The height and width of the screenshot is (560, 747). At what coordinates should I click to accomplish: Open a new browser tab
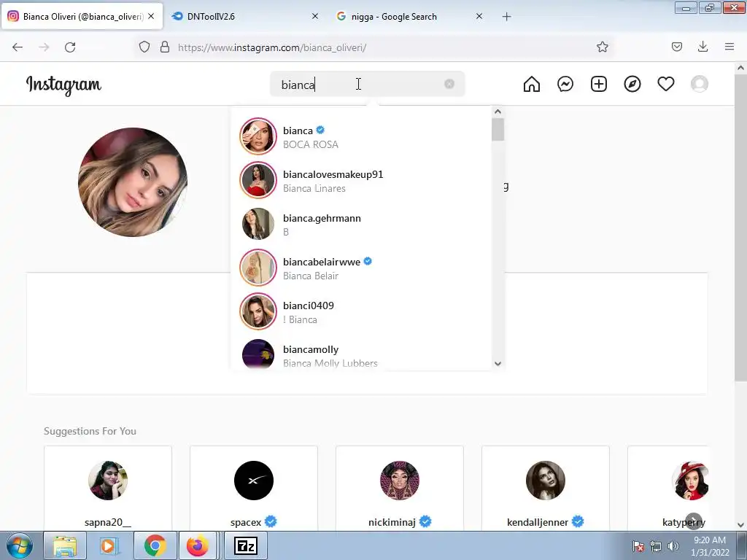506,17
